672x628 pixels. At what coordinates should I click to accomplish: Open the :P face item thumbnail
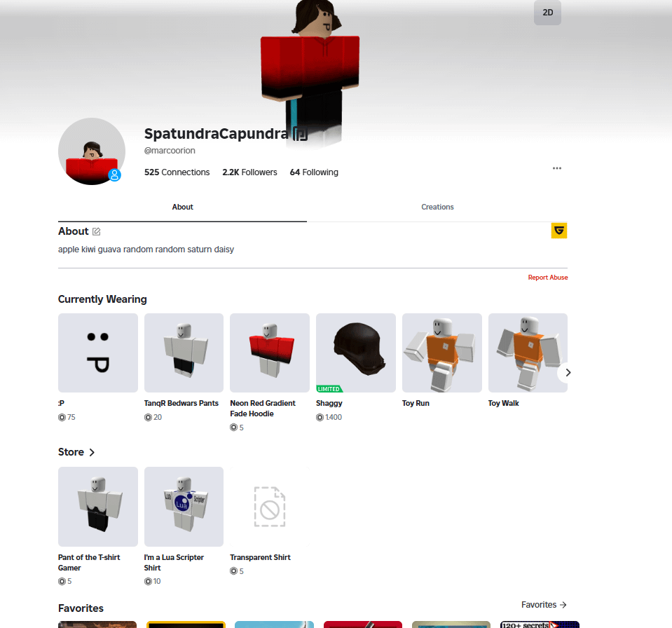click(98, 353)
